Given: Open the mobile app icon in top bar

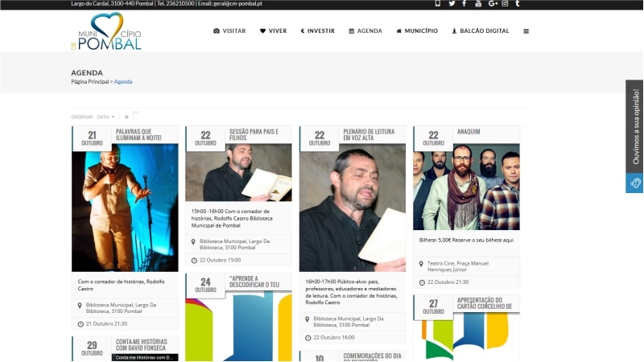Looking at the screenshot, I should point(437,3).
